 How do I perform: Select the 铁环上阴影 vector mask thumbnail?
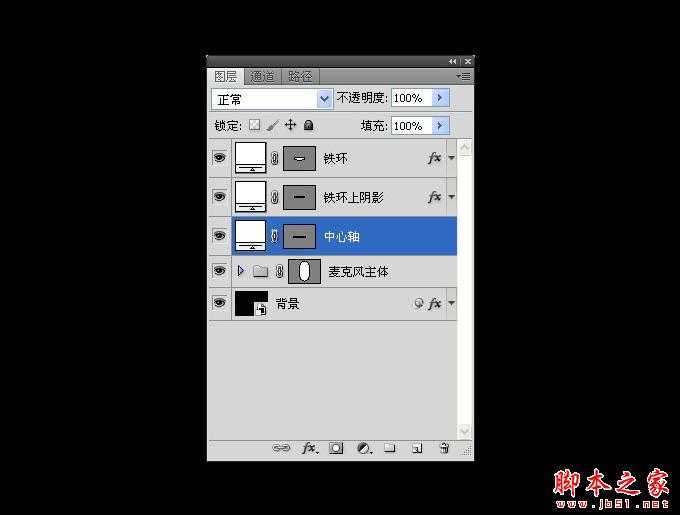click(299, 197)
